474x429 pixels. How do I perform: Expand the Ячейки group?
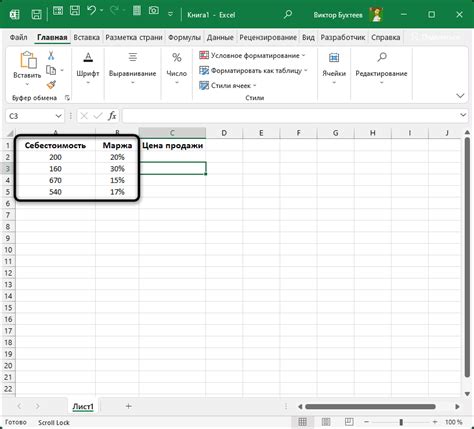[x=334, y=68]
